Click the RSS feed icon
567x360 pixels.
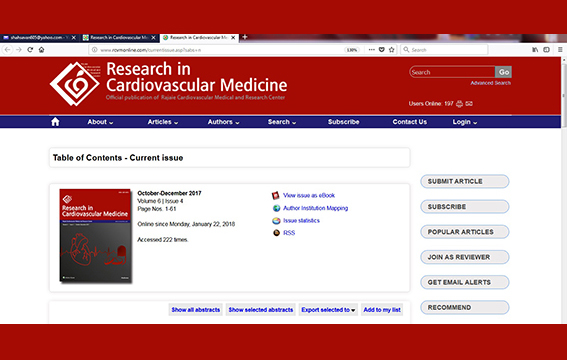point(276,233)
